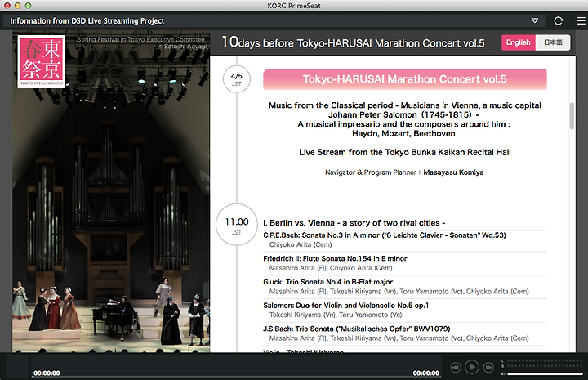Screen dimensions: 588x380
Task: Click the elapsed time 00:00:00 display
Action: coord(47,373)
